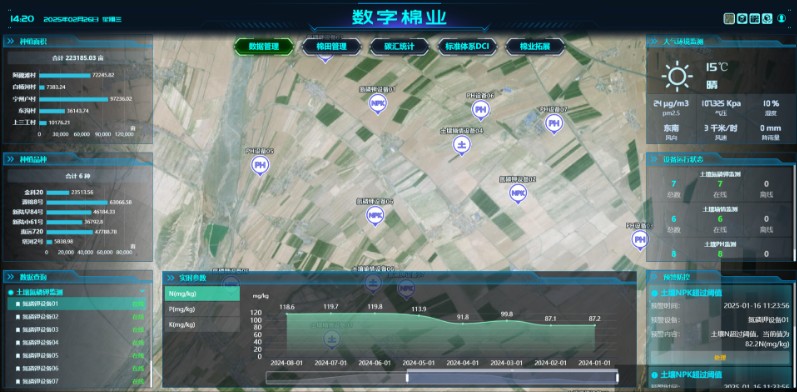This screenshot has width=797, height=392.
Task: Click right handle of chart zoom slider
Action: [617, 377]
